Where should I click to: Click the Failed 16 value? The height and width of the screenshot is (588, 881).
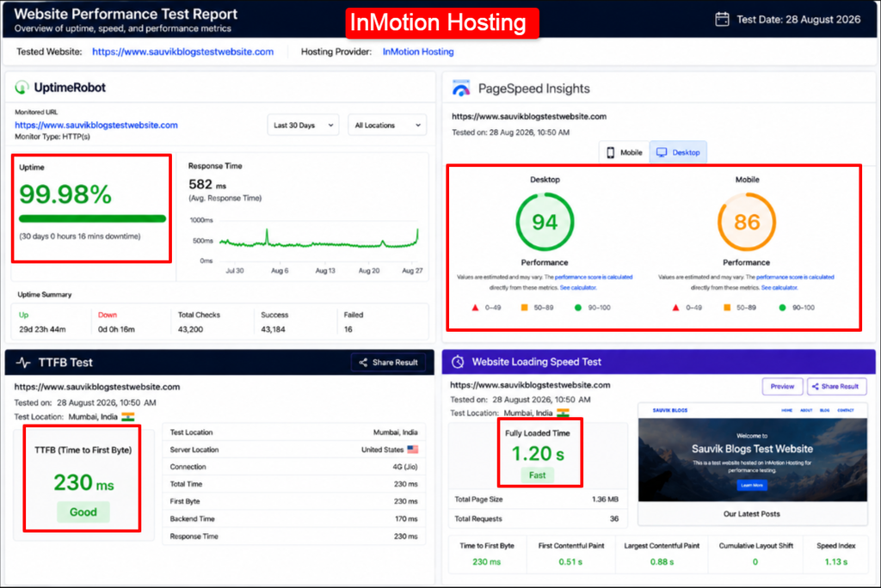348,329
